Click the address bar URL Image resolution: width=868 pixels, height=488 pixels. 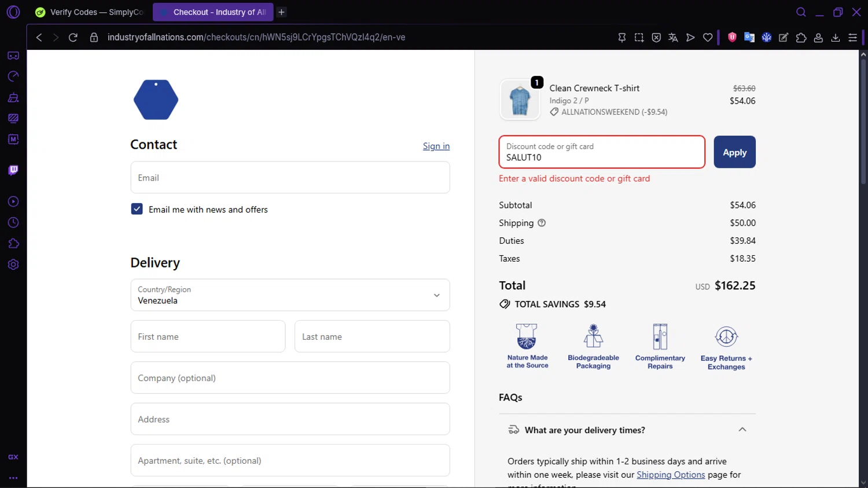[256, 38]
